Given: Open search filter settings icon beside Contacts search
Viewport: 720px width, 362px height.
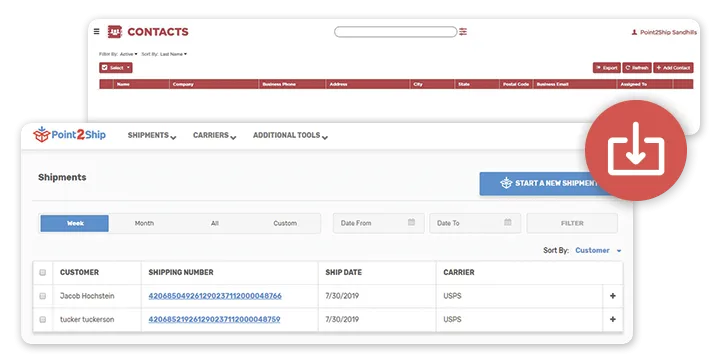Looking at the screenshot, I should (x=463, y=32).
